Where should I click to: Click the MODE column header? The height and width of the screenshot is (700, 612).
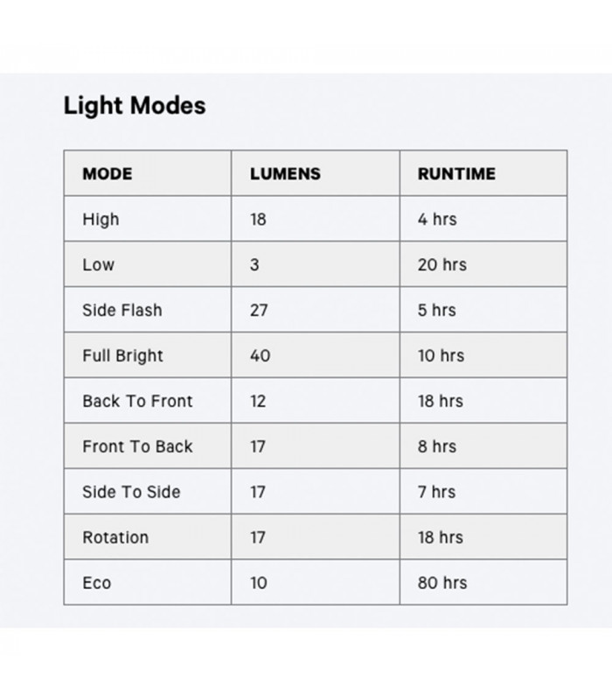[x=107, y=173]
